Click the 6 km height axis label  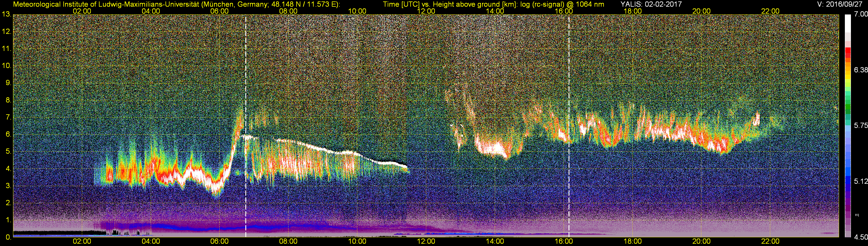pos(8,135)
